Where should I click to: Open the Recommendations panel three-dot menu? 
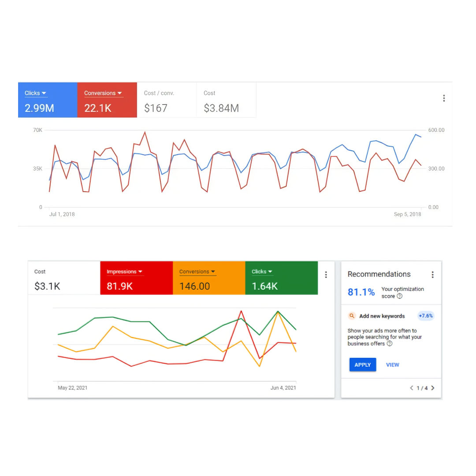tap(433, 275)
